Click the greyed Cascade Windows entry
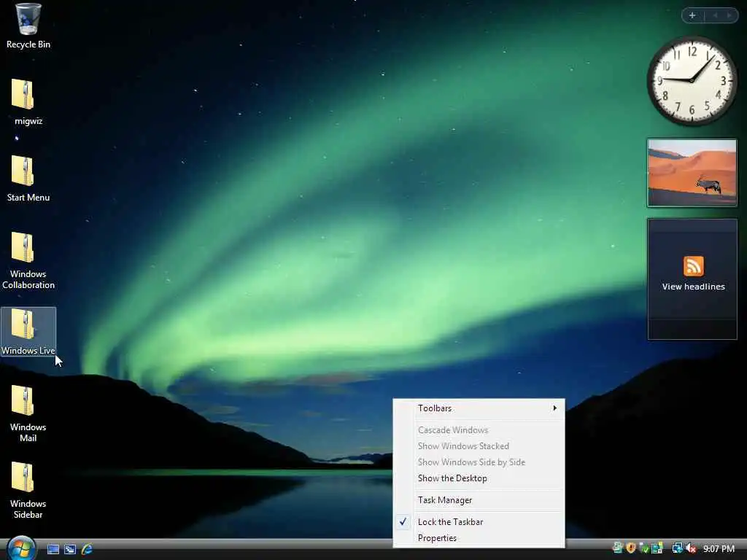 coord(479,430)
